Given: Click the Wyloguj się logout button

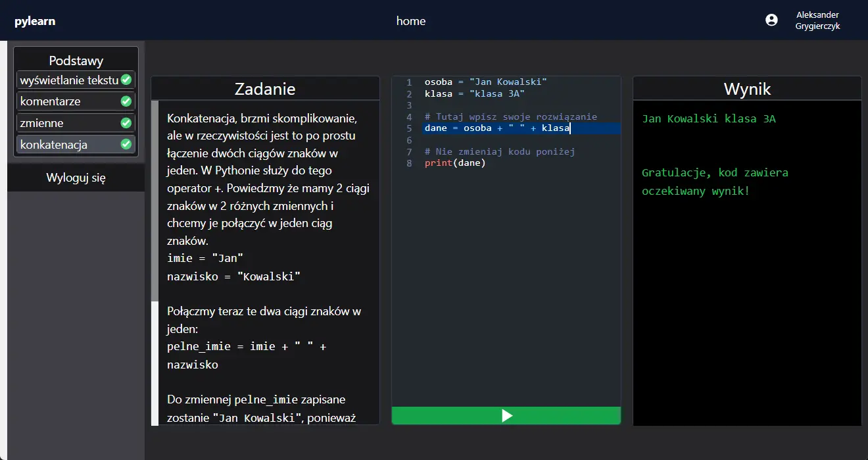Looking at the screenshot, I should pyautogui.click(x=76, y=178).
